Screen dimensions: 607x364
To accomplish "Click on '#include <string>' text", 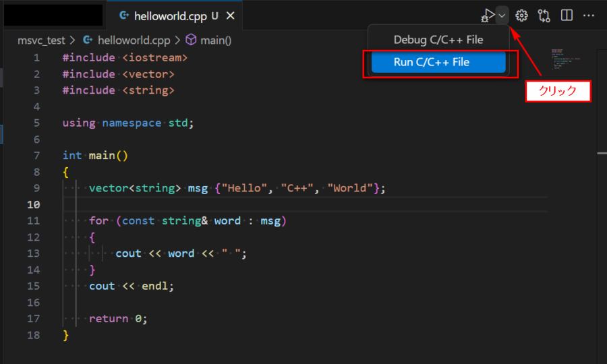I will point(119,90).
